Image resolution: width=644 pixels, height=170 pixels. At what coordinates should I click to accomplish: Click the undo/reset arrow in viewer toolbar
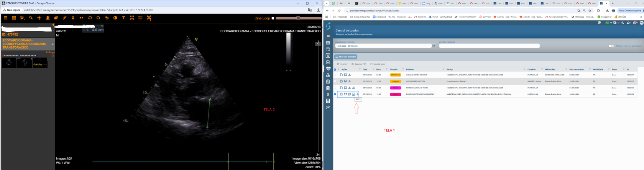107,18
